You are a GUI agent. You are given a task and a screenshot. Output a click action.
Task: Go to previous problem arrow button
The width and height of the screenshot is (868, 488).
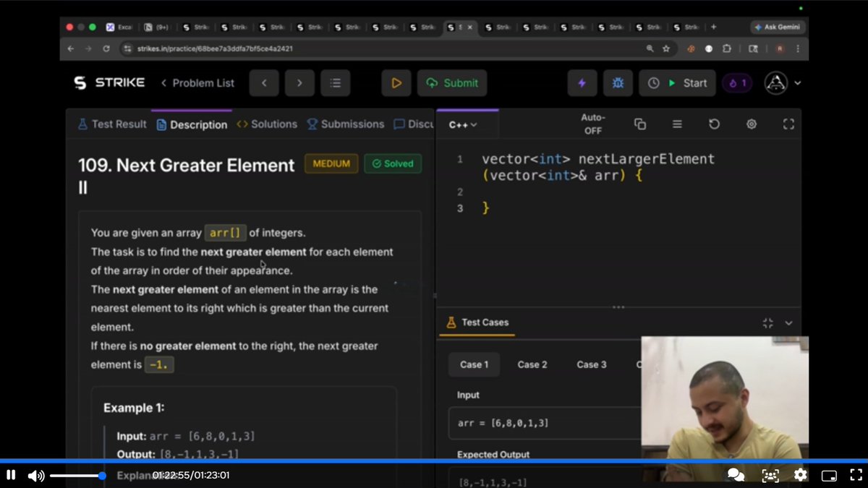pyautogui.click(x=264, y=83)
